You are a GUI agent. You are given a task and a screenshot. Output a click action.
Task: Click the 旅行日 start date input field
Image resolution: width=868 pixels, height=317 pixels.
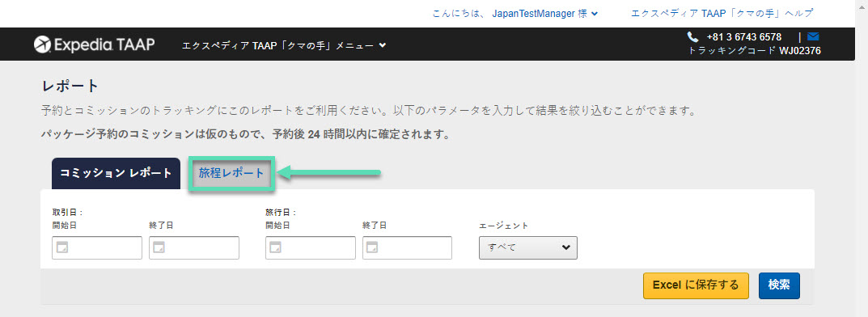tap(311, 247)
